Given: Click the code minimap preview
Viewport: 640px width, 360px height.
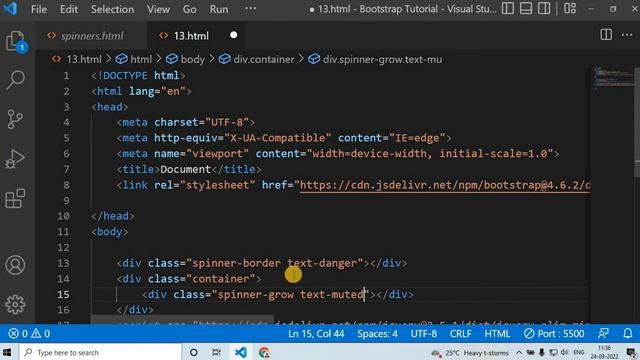Looking at the screenshot, I should pyautogui.click(x=613, y=78).
